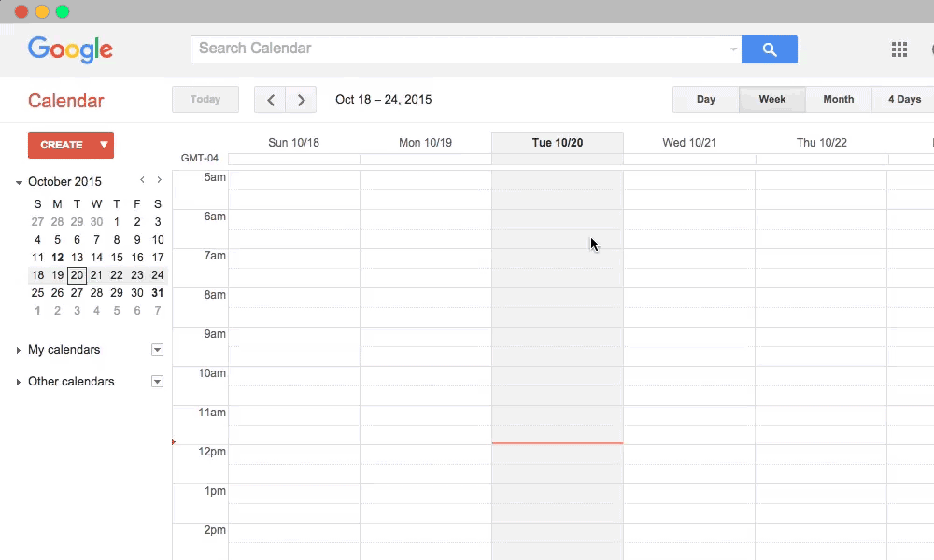Expand the Other calendars section

[x=19, y=382]
